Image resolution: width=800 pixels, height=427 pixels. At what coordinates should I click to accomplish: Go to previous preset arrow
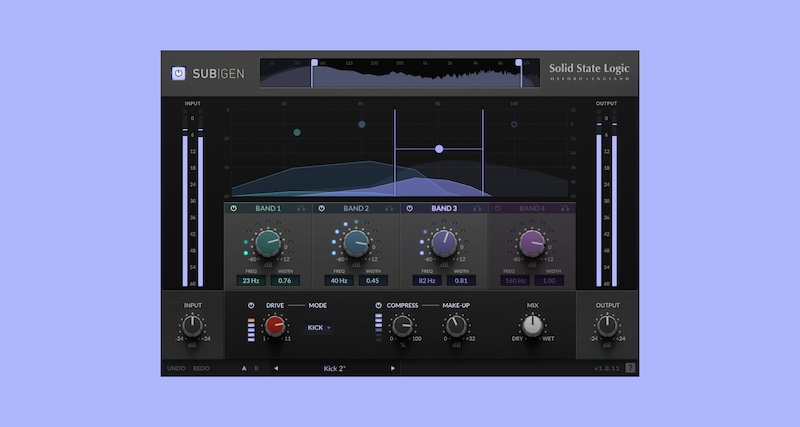pos(276,368)
